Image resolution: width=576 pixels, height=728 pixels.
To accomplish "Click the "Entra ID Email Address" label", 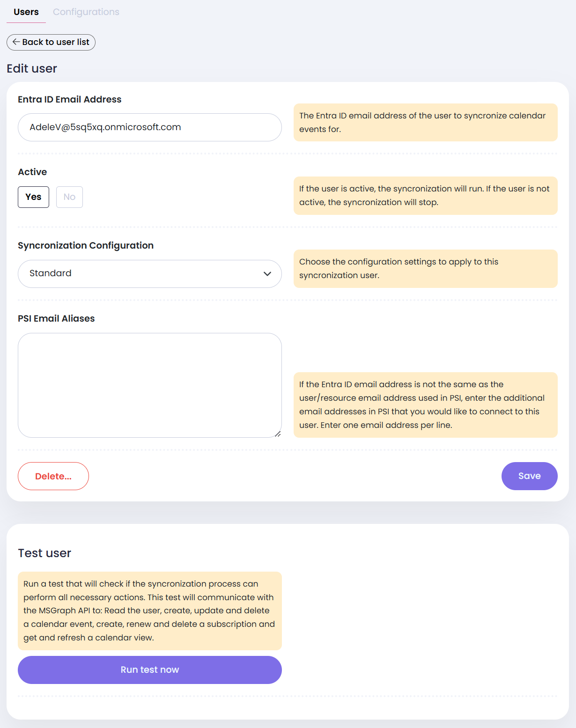I will coord(70,99).
